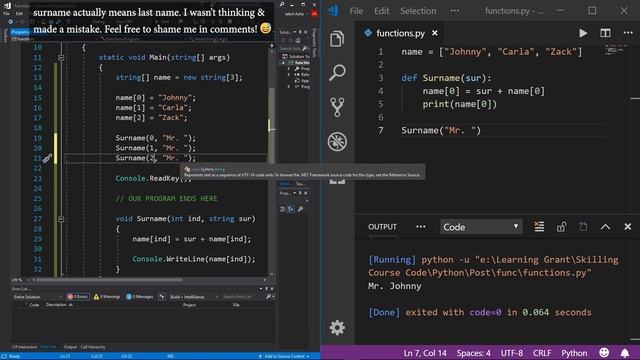This screenshot has width=640, height=360.
Task: Open the editor's More Actions ellipsis
Action: pos(628,33)
